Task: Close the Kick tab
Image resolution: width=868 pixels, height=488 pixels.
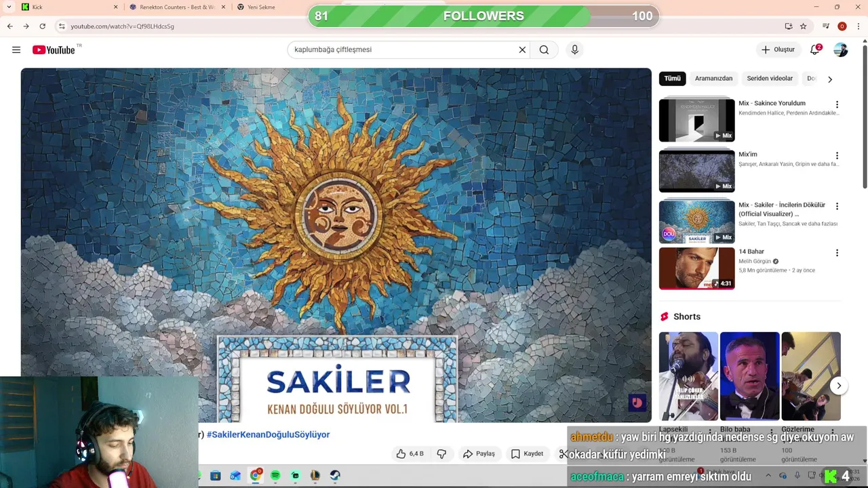Action: (115, 7)
